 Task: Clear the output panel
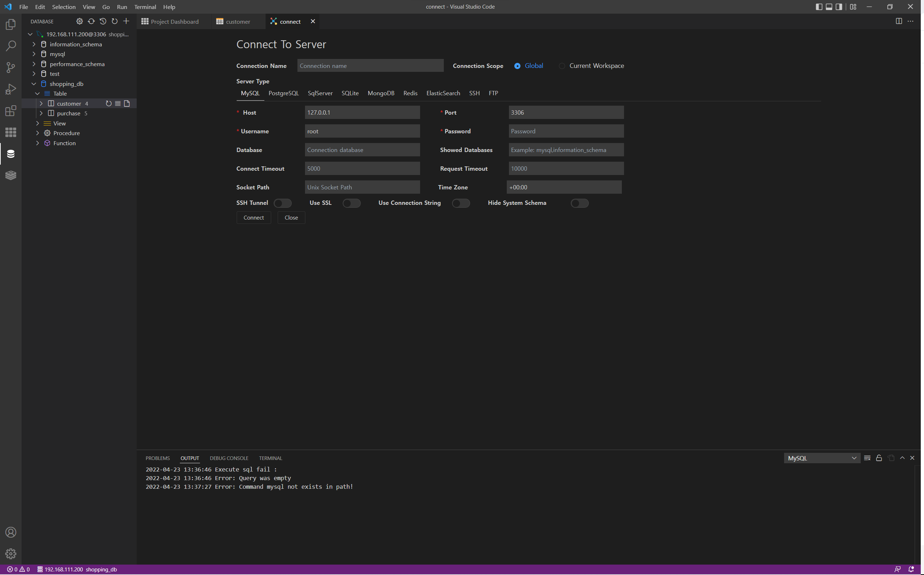[x=867, y=458]
